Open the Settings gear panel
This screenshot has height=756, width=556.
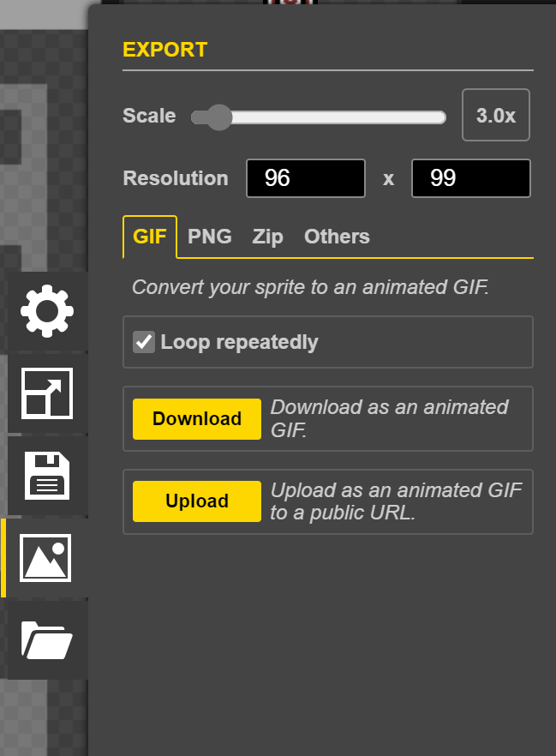tap(47, 311)
